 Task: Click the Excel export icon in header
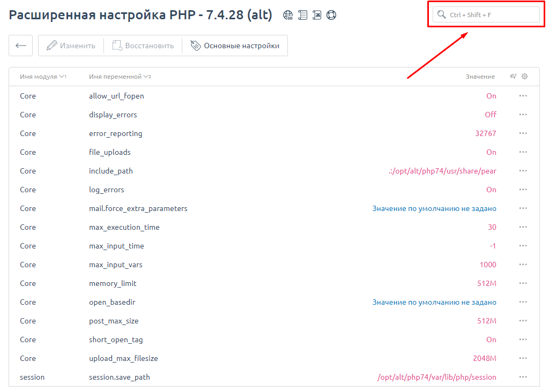(317, 16)
